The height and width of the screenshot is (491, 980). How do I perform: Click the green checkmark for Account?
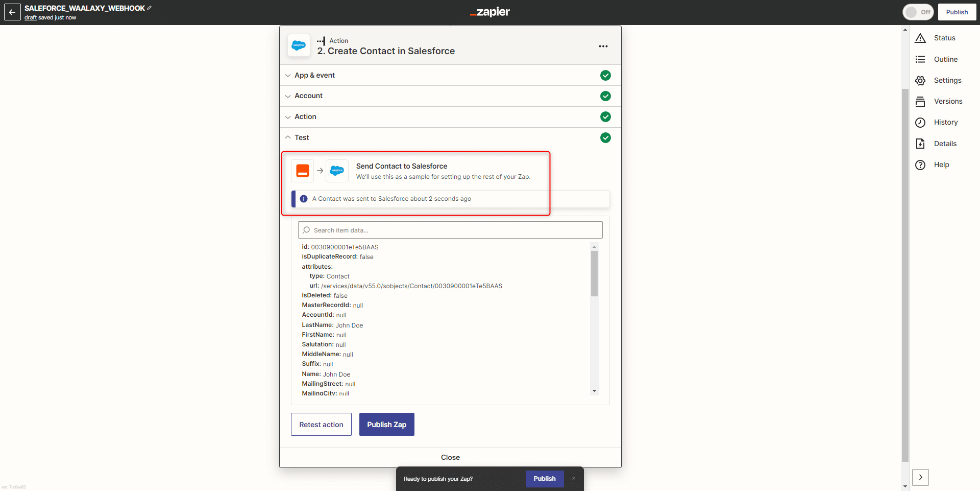click(x=605, y=96)
